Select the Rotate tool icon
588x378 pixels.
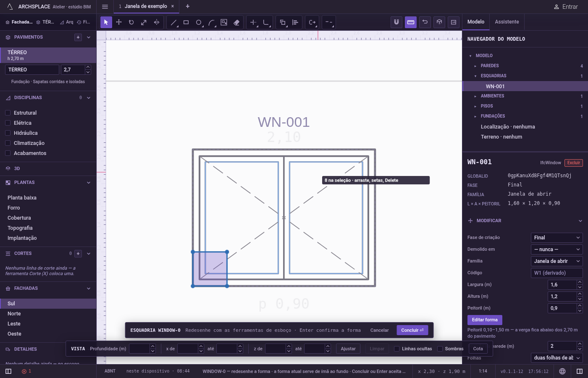click(131, 22)
